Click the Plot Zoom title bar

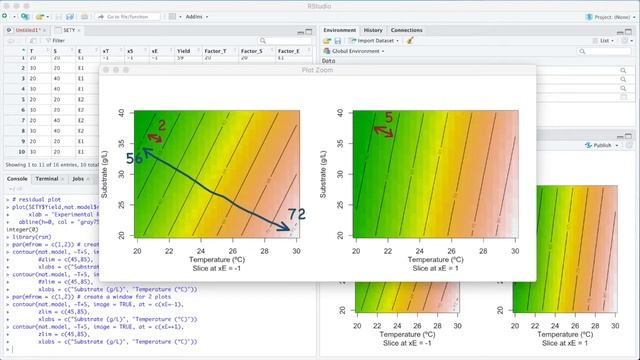[x=318, y=70]
